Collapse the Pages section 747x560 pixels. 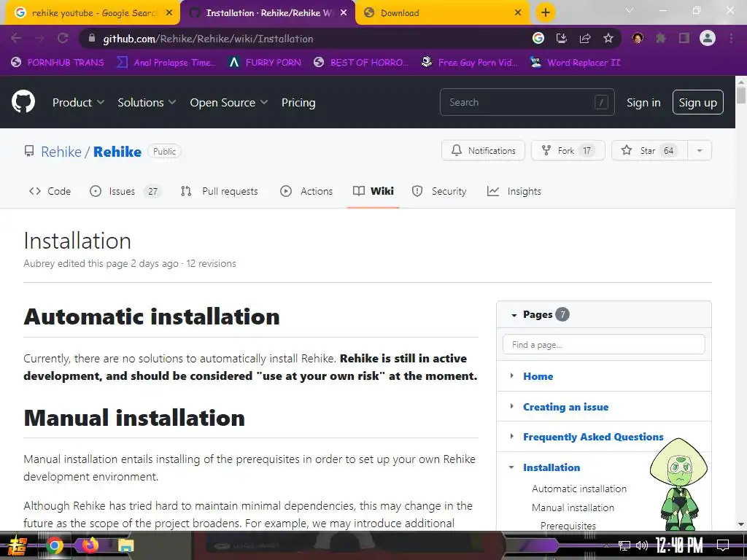click(x=514, y=315)
